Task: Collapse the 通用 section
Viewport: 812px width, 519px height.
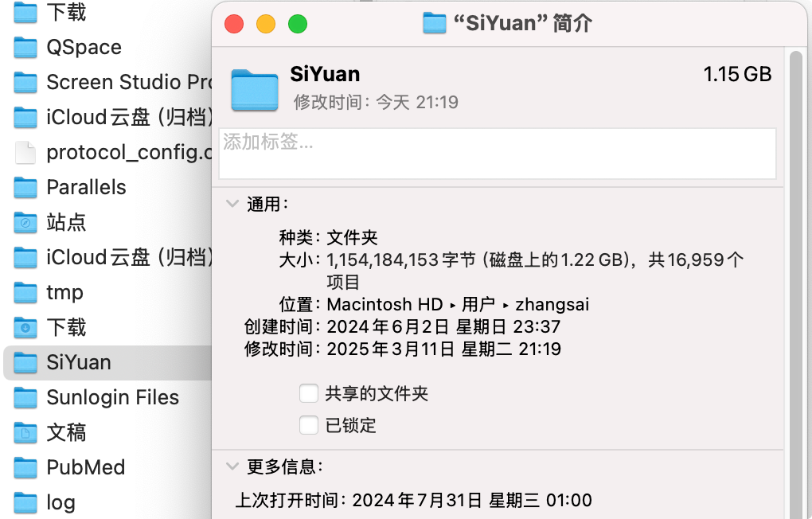Action: click(232, 204)
